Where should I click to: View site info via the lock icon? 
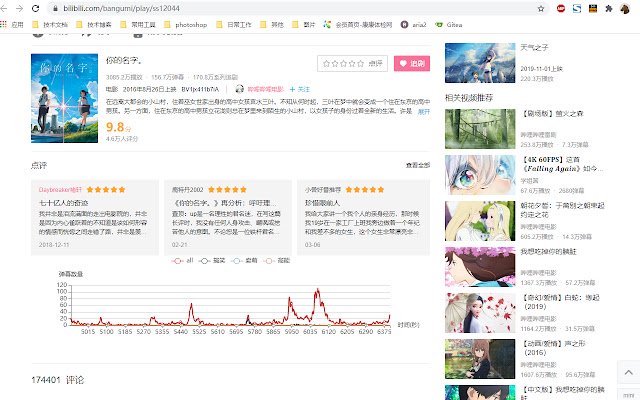tap(55, 8)
